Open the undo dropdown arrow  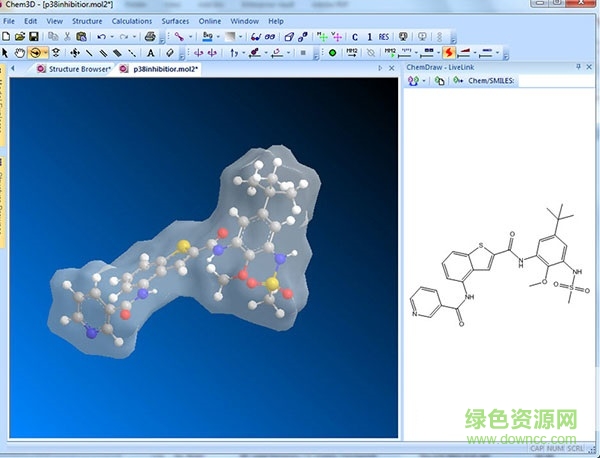112,36
